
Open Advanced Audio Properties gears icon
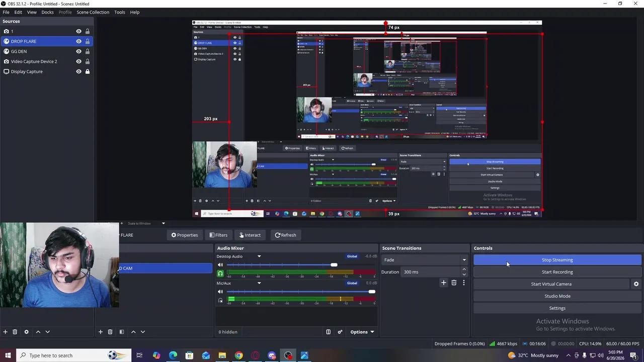click(340, 332)
